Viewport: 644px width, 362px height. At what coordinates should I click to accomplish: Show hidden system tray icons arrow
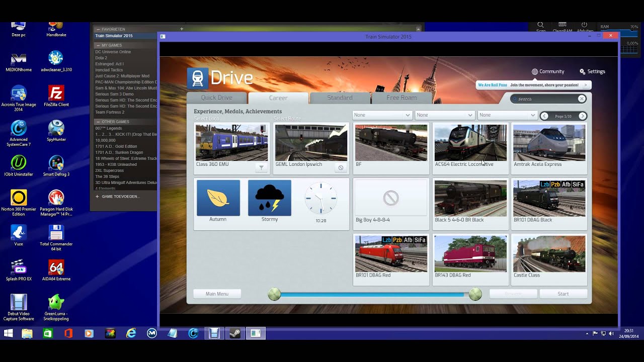587,333
